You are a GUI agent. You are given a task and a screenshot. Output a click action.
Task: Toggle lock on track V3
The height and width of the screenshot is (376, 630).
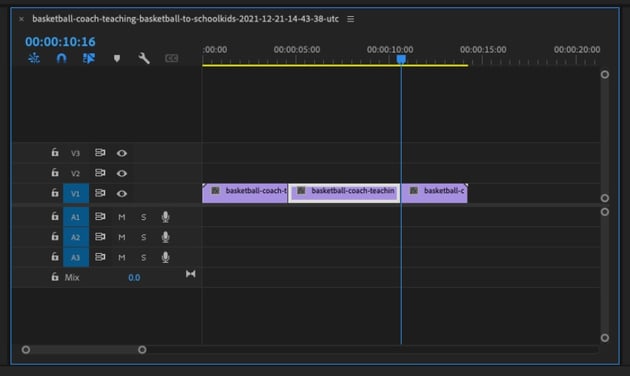pyautogui.click(x=55, y=153)
